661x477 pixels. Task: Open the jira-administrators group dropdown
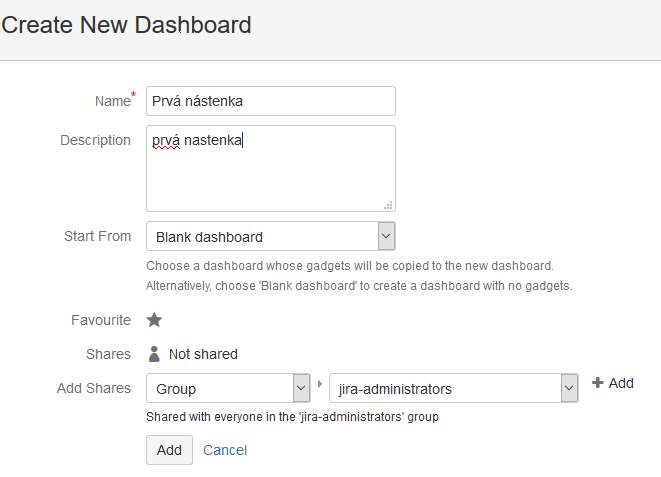[569, 388]
